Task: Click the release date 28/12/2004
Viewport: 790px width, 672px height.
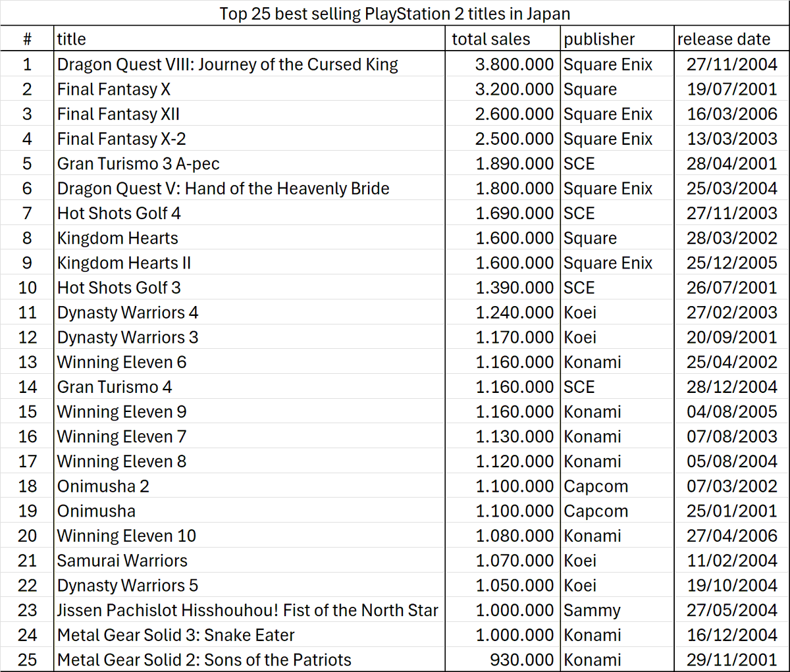Action: (x=731, y=387)
